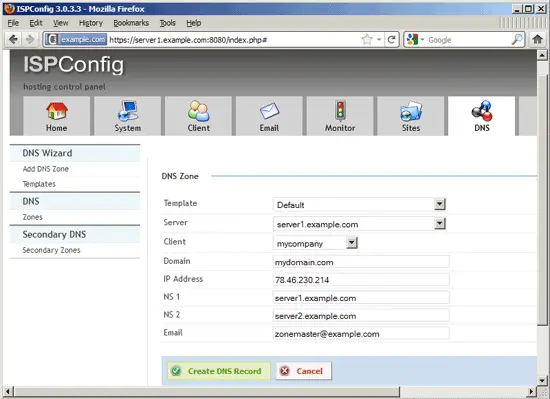
Task: Click the horizontal scrollbar thumb
Action: tap(207, 391)
